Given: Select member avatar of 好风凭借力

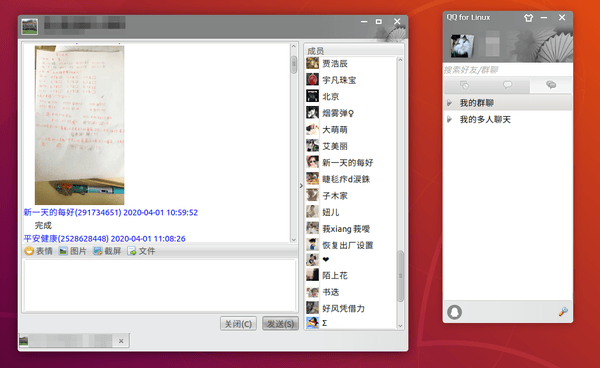Looking at the screenshot, I should pyautogui.click(x=312, y=308).
